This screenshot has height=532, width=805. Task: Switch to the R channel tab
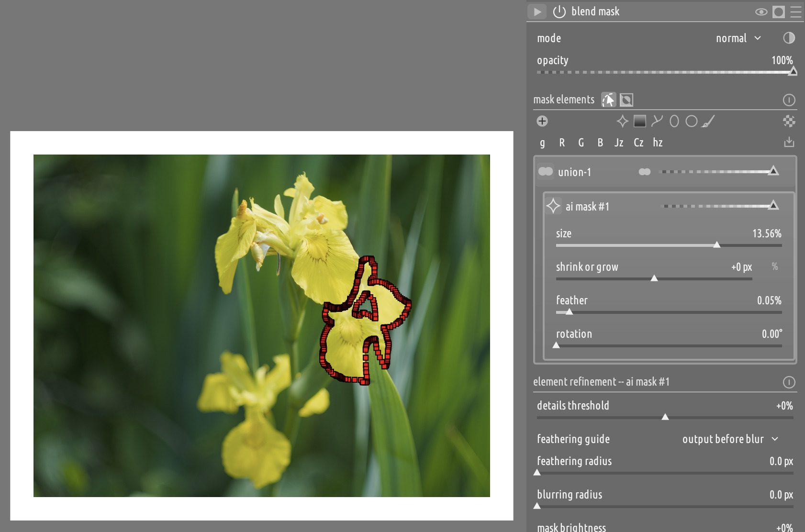point(562,143)
